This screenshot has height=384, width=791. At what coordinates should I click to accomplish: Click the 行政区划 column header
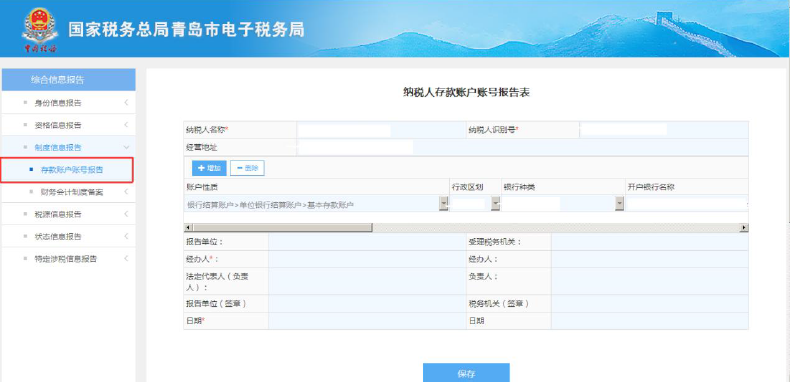pyautogui.click(x=476, y=187)
